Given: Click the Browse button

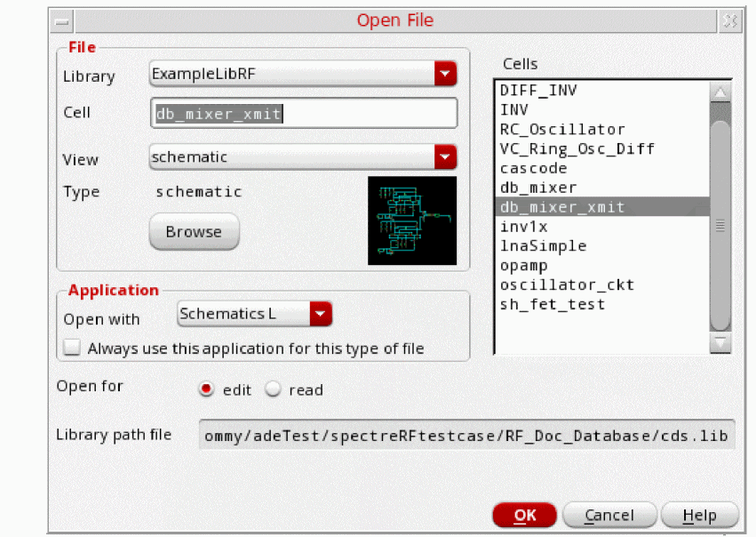Looking at the screenshot, I should 194,232.
